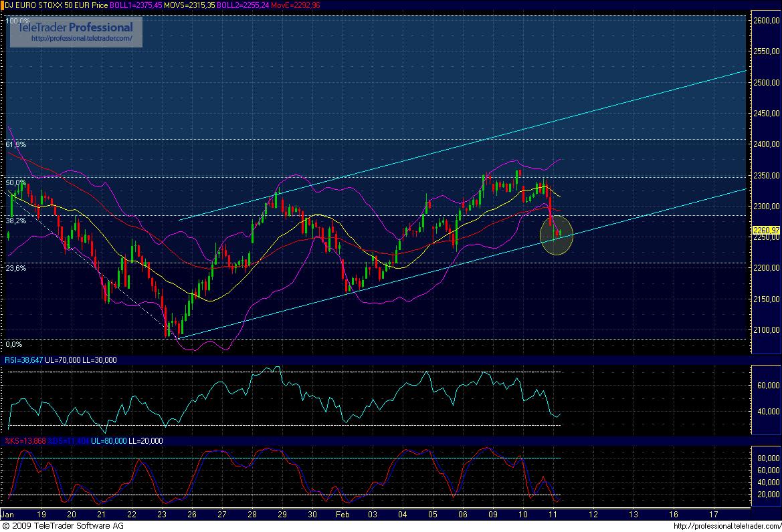Click the RSI=38,647 panel header label
782x532 pixels.
point(23,360)
